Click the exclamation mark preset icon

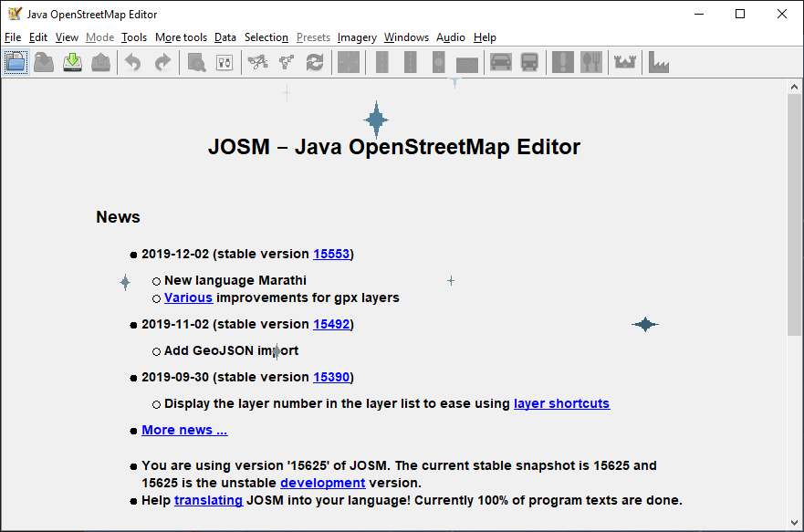click(x=563, y=63)
